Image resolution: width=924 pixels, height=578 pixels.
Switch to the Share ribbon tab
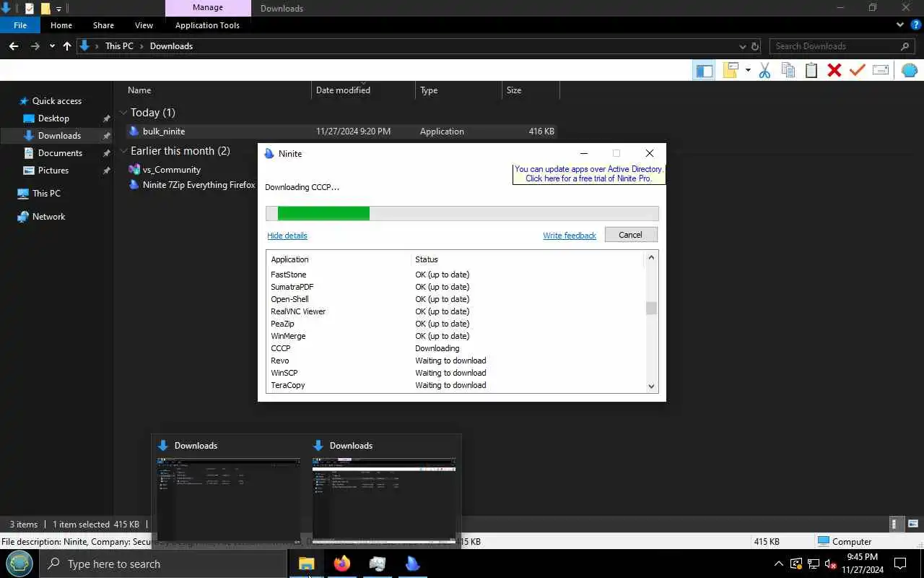[x=103, y=25]
